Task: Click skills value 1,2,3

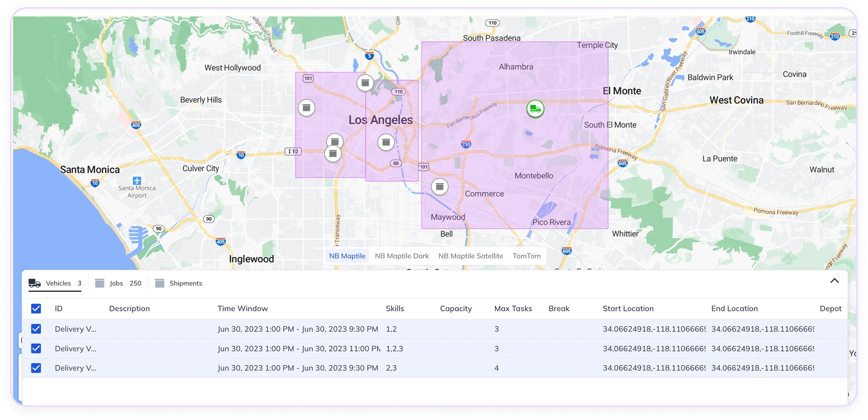Action: click(394, 348)
